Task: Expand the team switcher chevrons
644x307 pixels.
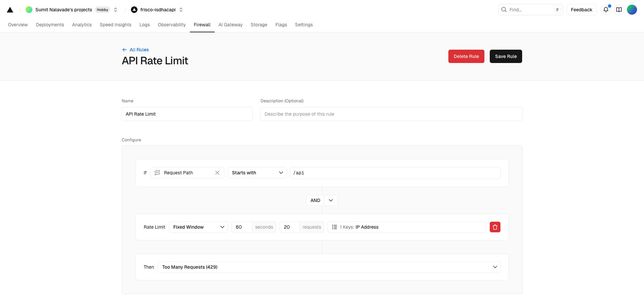Action: (x=116, y=10)
